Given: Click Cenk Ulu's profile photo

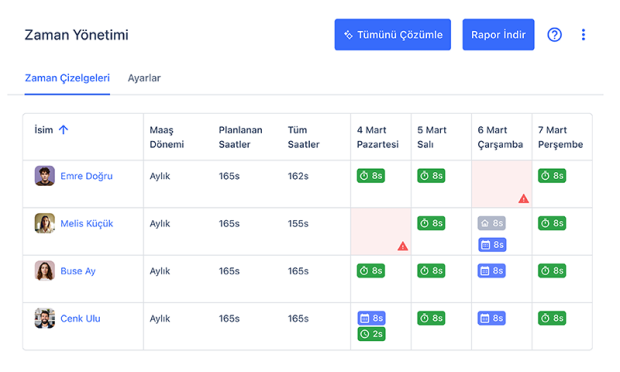Looking at the screenshot, I should (x=45, y=318).
